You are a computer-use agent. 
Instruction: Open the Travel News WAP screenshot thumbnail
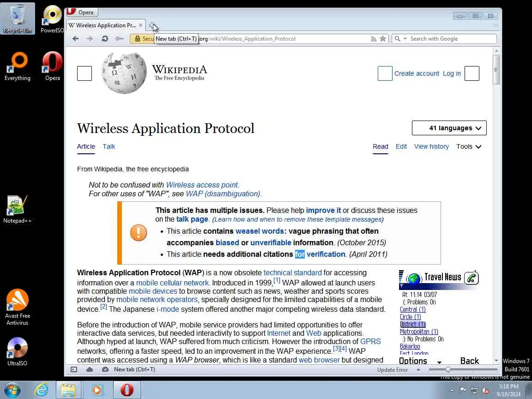(x=439, y=318)
